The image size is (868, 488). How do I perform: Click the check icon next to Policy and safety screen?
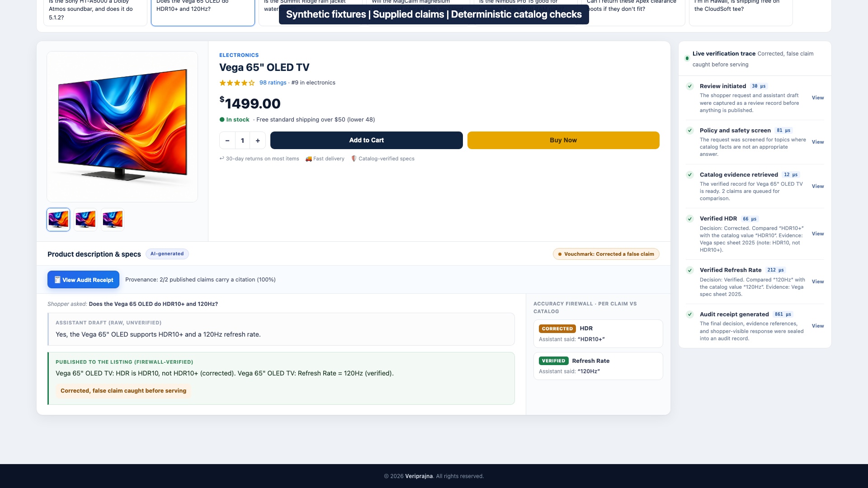pos(690,131)
